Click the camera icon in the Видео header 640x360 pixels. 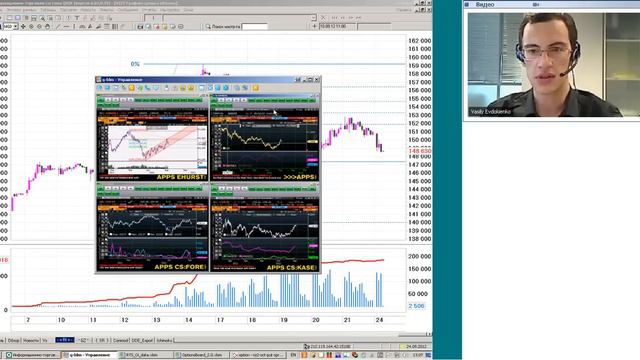coord(536,4)
